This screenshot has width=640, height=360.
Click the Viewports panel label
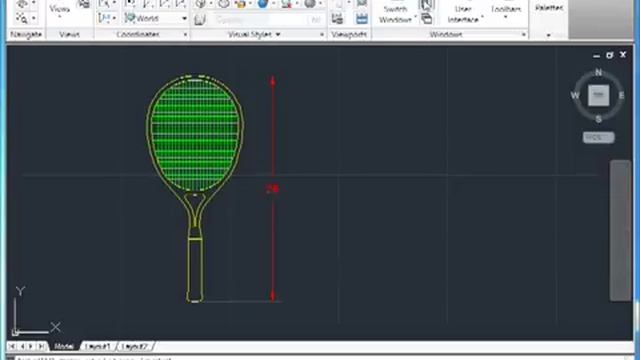tap(349, 34)
